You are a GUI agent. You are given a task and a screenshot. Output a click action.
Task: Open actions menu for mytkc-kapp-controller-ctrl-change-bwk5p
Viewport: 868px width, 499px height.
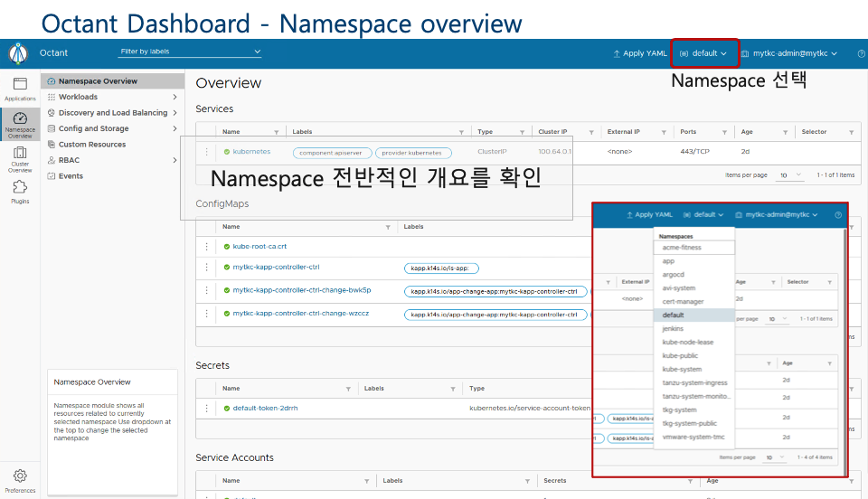(x=206, y=290)
